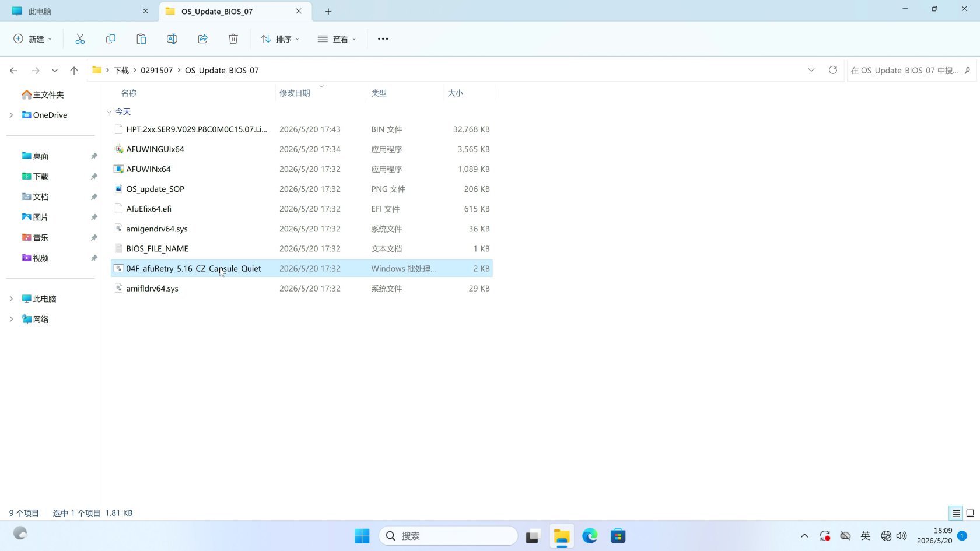Screen dimensions: 980x551
Task: Open recent locations dropdown arrow
Action: pyautogui.click(x=55, y=71)
